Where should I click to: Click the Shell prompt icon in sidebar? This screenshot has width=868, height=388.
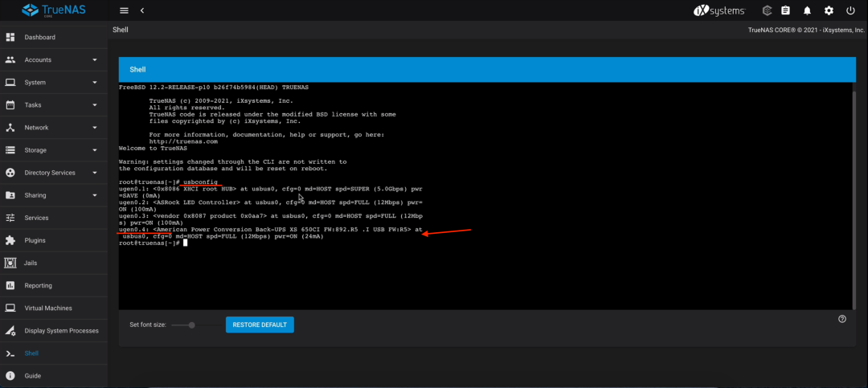click(10, 353)
